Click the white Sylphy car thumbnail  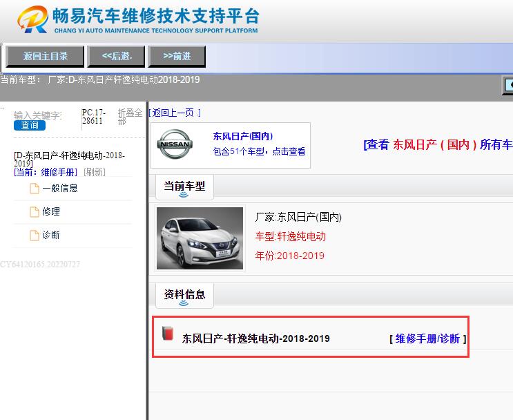point(200,238)
